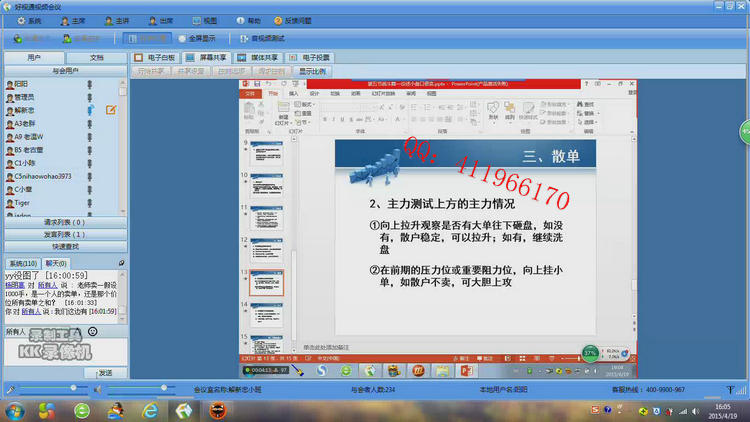Click the system tray volume icon
The width and height of the screenshot is (750, 422).
(x=696, y=411)
